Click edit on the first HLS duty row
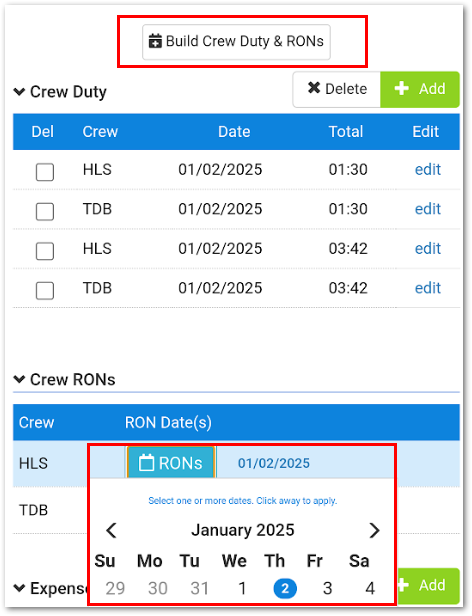Viewport: 472px width, 616px height. point(428,170)
